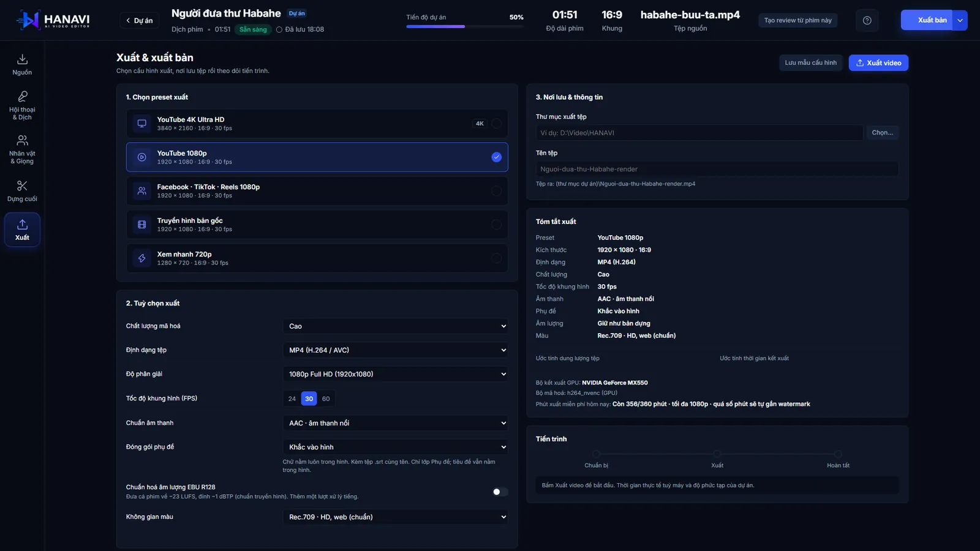The width and height of the screenshot is (980, 551).
Task: Click the Tên tệp input field
Action: [717, 169]
